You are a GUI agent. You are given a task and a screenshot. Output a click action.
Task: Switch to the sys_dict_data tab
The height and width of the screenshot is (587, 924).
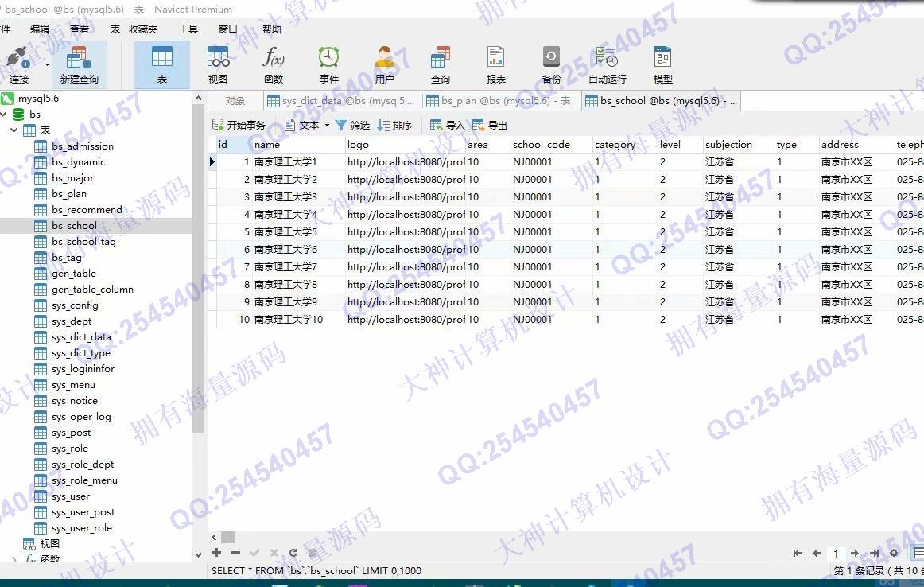[x=341, y=101]
